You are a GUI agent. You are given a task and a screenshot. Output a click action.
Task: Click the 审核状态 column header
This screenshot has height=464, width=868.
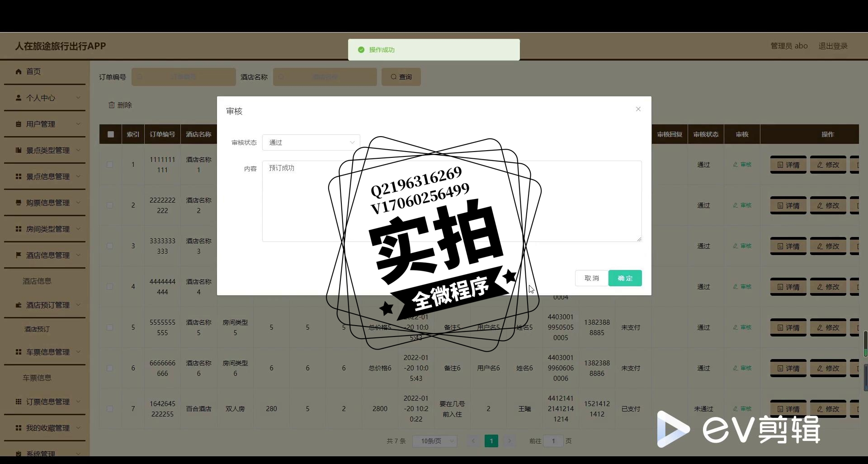pos(706,134)
